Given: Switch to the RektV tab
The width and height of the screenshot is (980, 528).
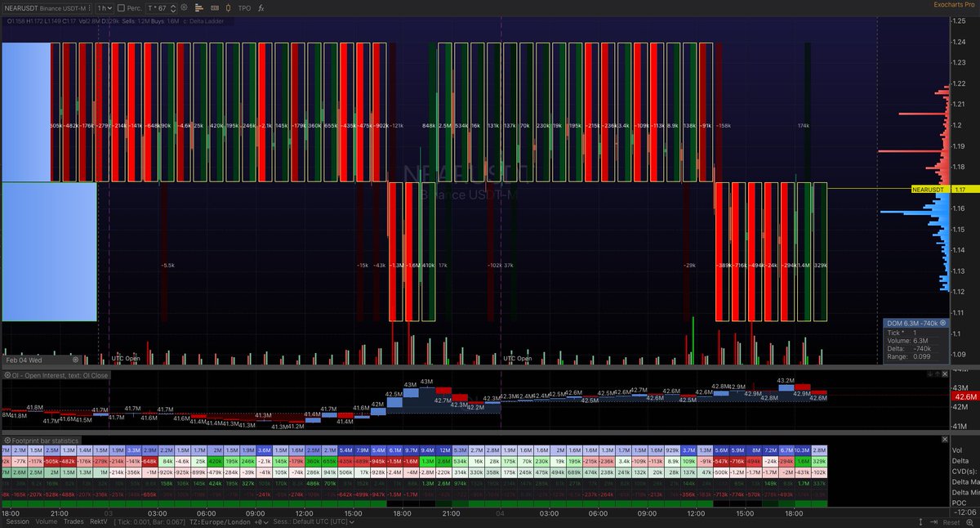Looking at the screenshot, I should [x=99, y=521].
